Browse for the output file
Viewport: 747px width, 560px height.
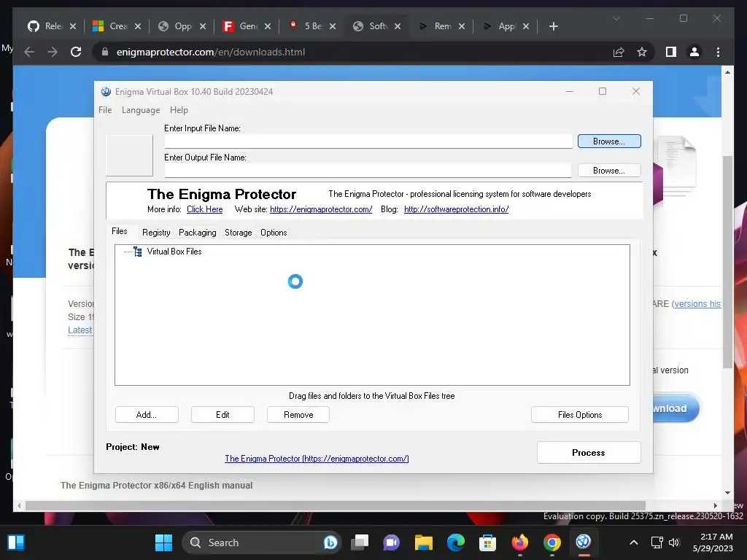pos(609,171)
